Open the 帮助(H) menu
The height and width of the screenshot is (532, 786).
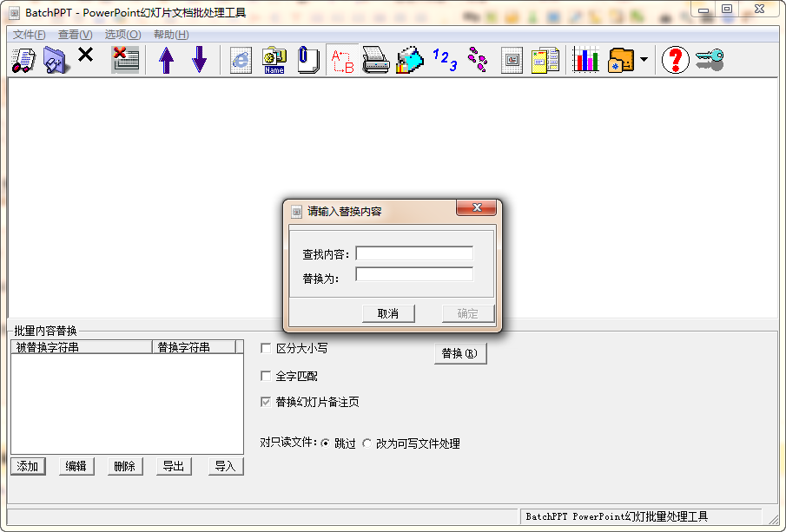pyautogui.click(x=171, y=35)
